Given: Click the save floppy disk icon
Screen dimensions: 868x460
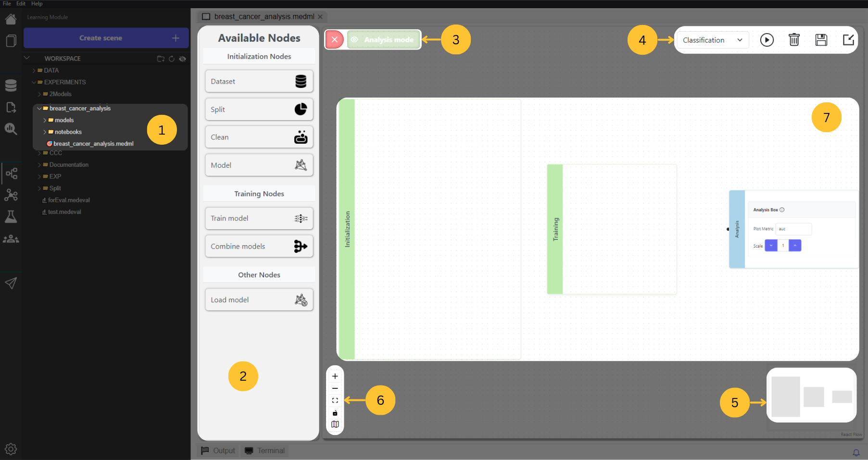Looking at the screenshot, I should pyautogui.click(x=821, y=40).
